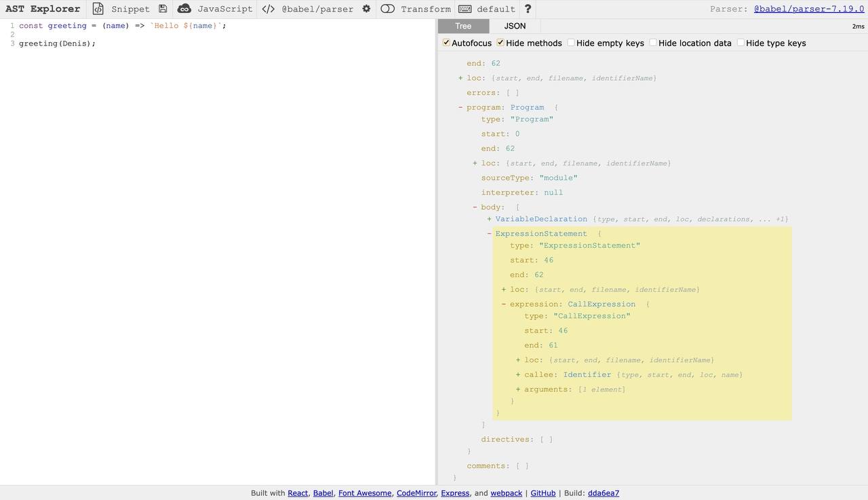868x500 pixels.
Task: Select the Tree tab
Action: coord(463,26)
